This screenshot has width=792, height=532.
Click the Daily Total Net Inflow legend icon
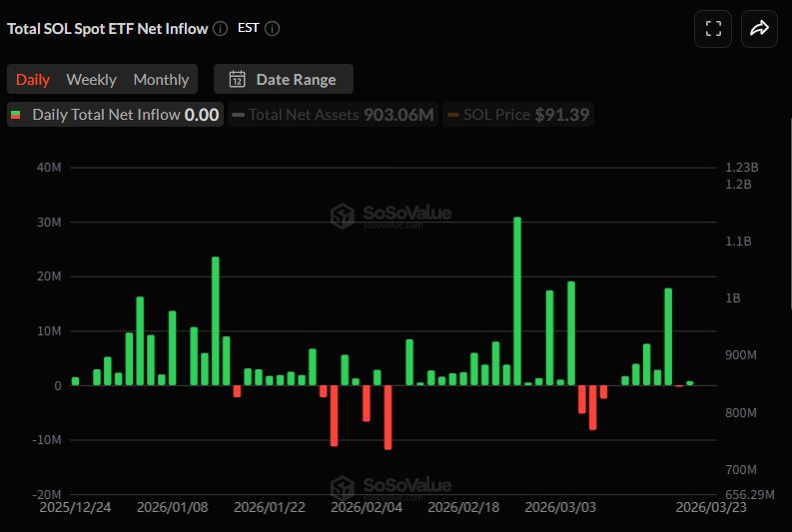click(x=16, y=115)
